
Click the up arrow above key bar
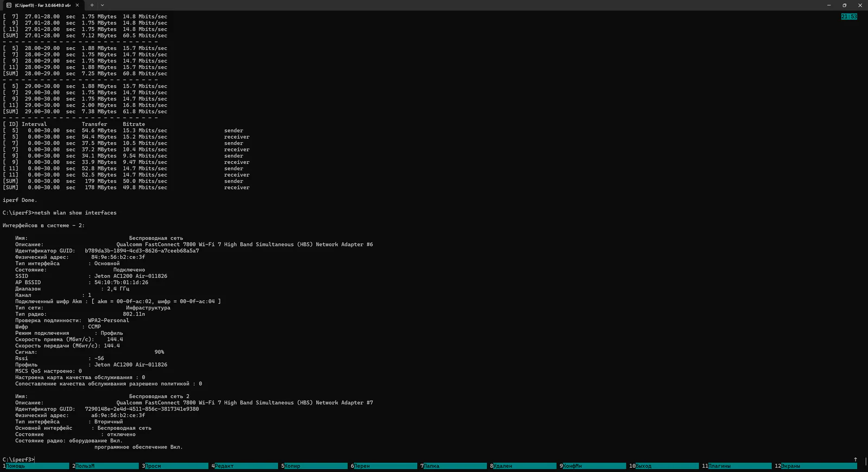(856, 460)
